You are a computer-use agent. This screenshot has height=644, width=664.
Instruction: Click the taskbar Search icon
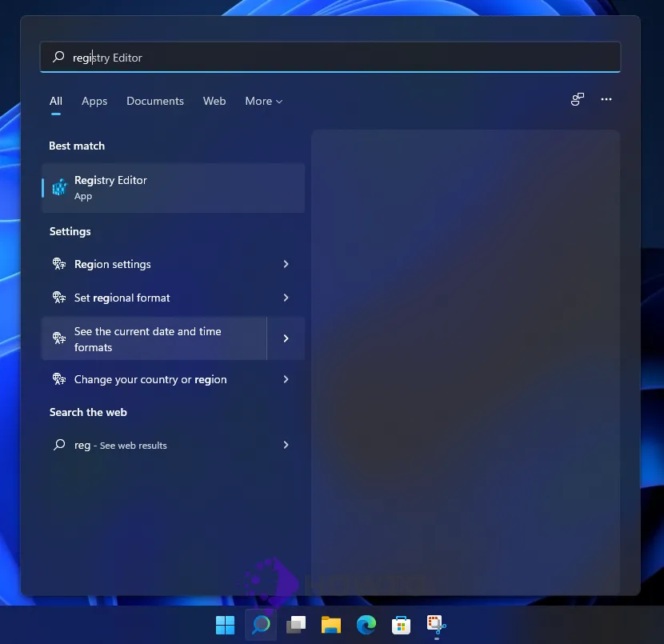pos(261,625)
